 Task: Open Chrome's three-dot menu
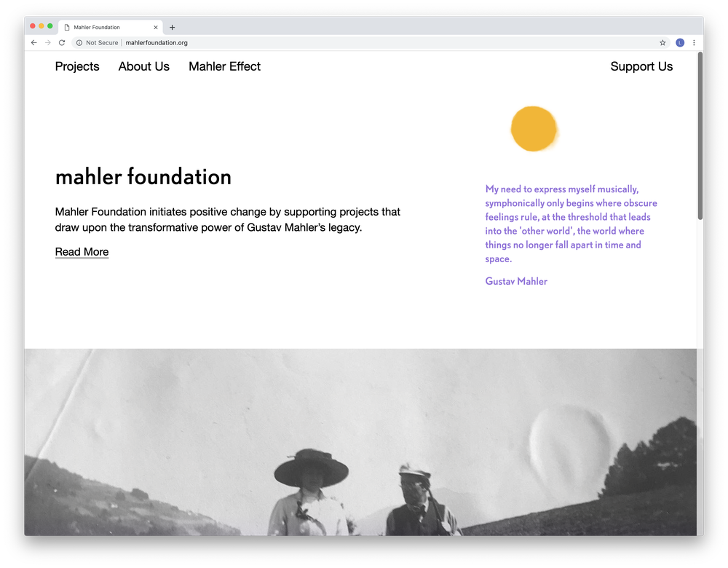(x=694, y=43)
